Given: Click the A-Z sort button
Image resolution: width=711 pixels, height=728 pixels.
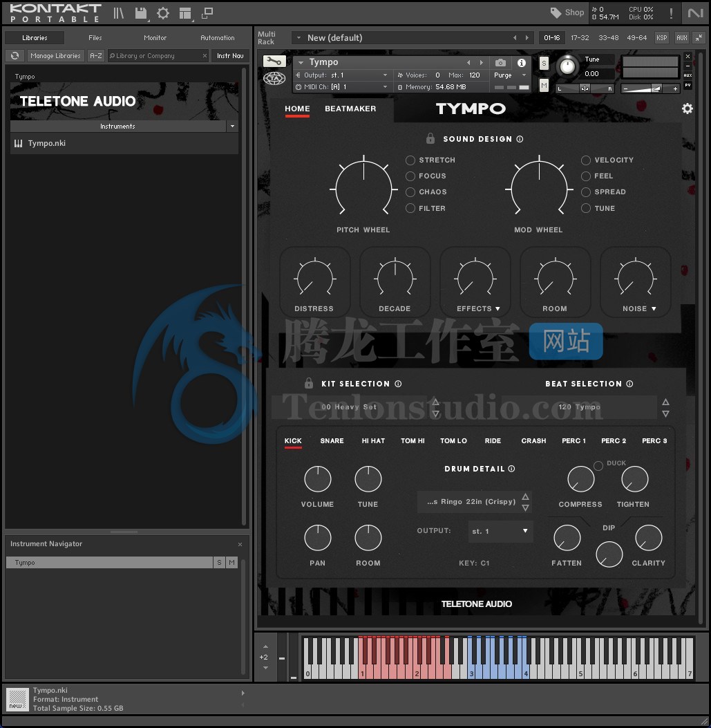Looking at the screenshot, I should pos(95,56).
